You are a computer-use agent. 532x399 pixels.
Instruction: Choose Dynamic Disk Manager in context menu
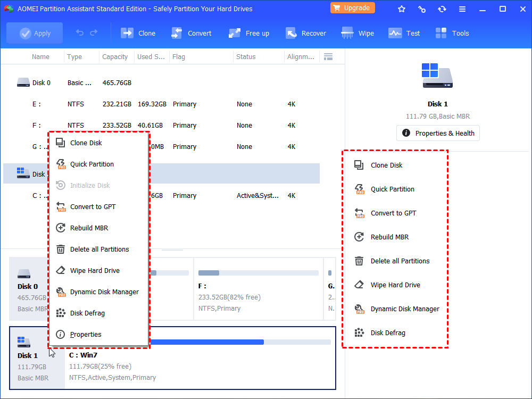click(x=99, y=292)
